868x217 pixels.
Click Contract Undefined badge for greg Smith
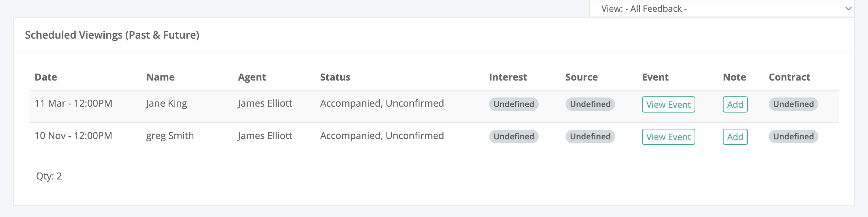tap(793, 136)
